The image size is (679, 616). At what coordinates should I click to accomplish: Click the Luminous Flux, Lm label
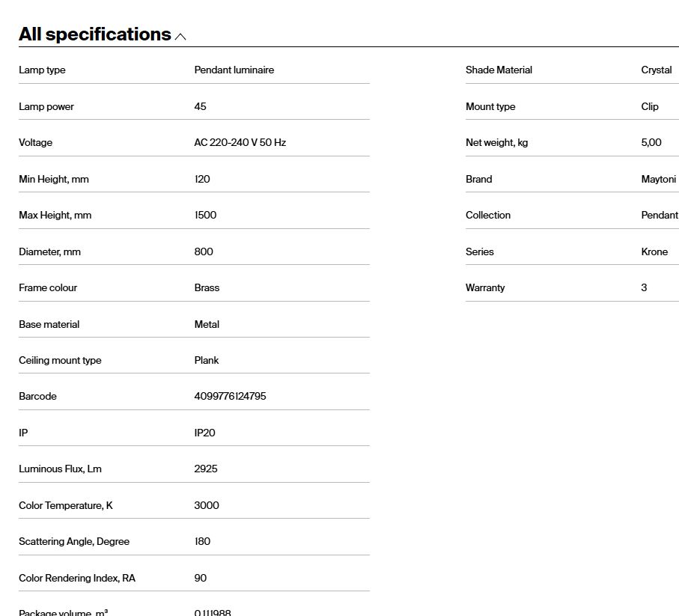tap(60, 469)
